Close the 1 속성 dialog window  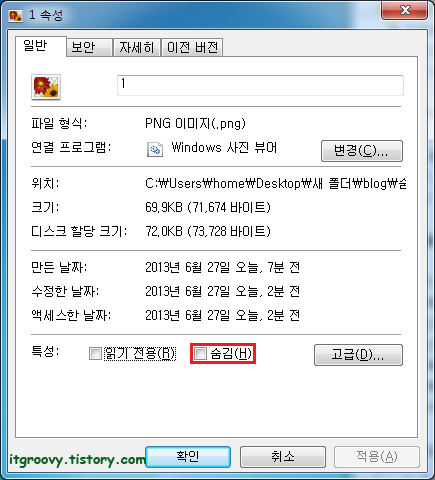click(x=404, y=10)
